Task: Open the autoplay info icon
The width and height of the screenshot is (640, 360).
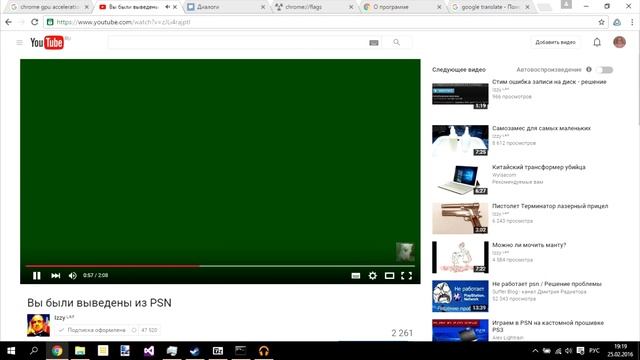Action: click(589, 69)
